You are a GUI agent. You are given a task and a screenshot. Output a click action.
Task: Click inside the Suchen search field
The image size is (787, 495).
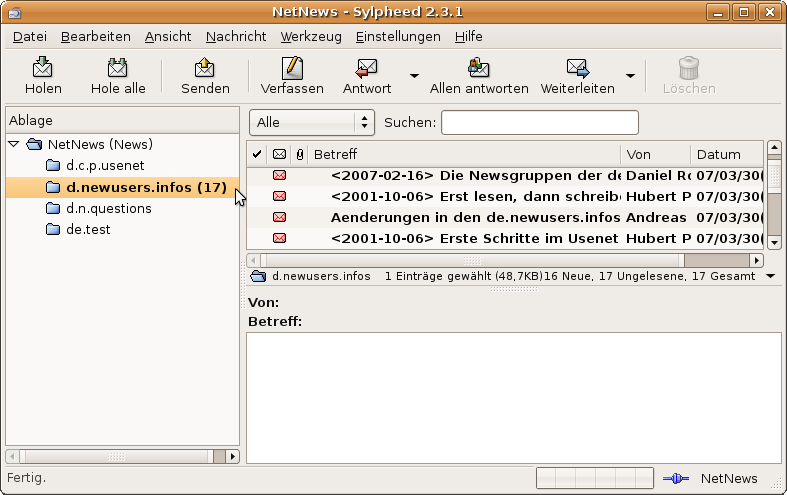[540, 122]
